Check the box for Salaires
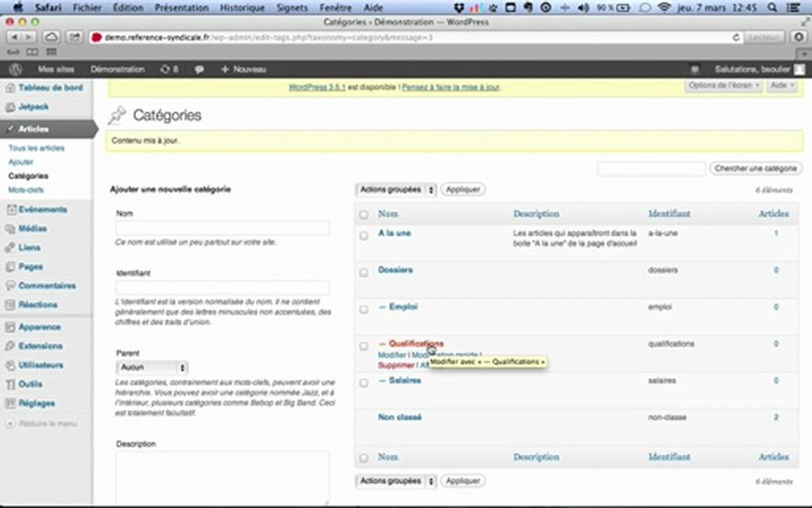Viewport: 812px width, 508px height. pyautogui.click(x=364, y=383)
